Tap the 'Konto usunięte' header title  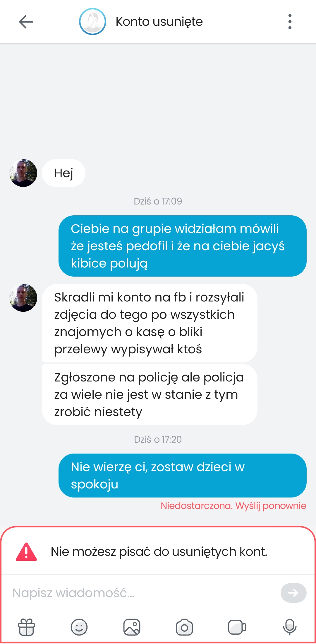pos(159,22)
